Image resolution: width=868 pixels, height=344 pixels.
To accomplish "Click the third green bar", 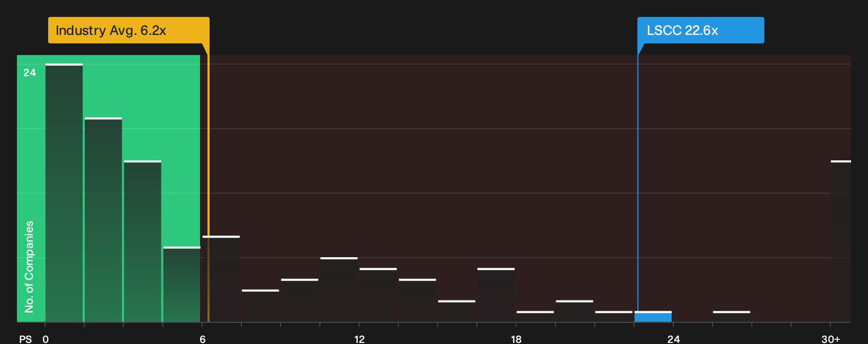I will 142,241.
